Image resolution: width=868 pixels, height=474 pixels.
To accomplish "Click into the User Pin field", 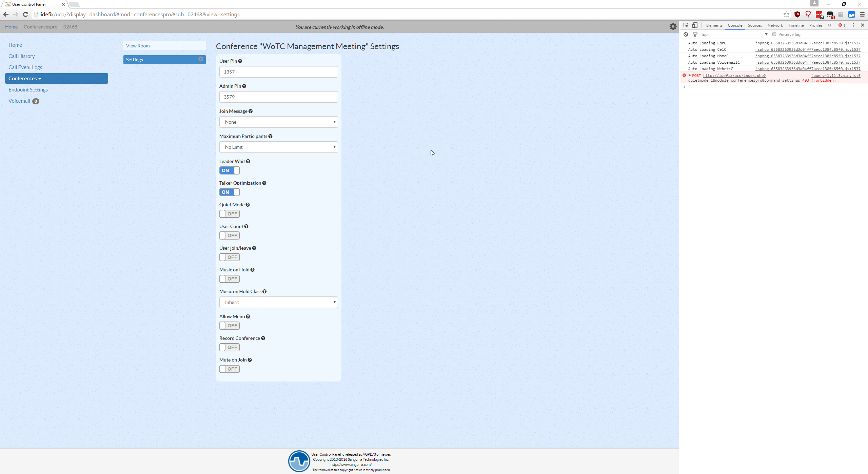I will tap(279, 72).
